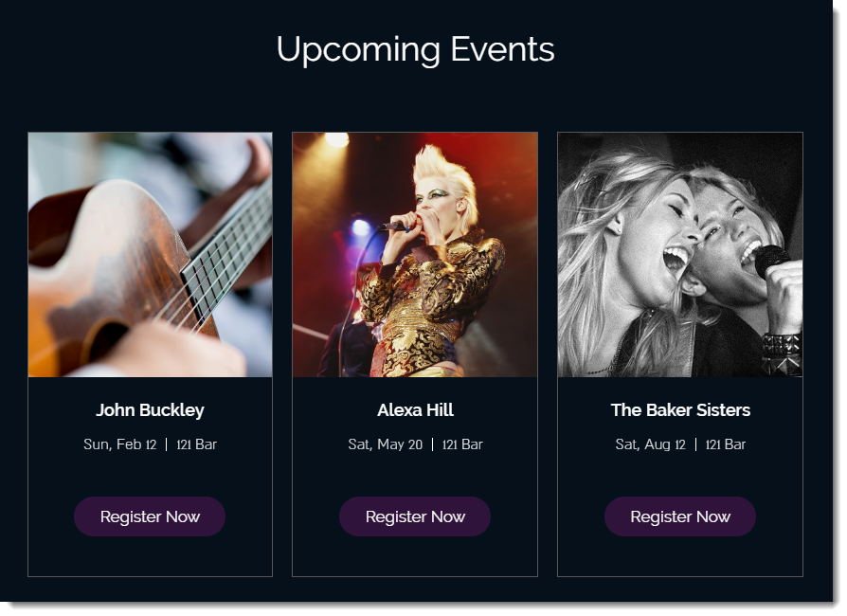
Task: Open the Alexa Hill concert photo
Action: click(x=415, y=254)
